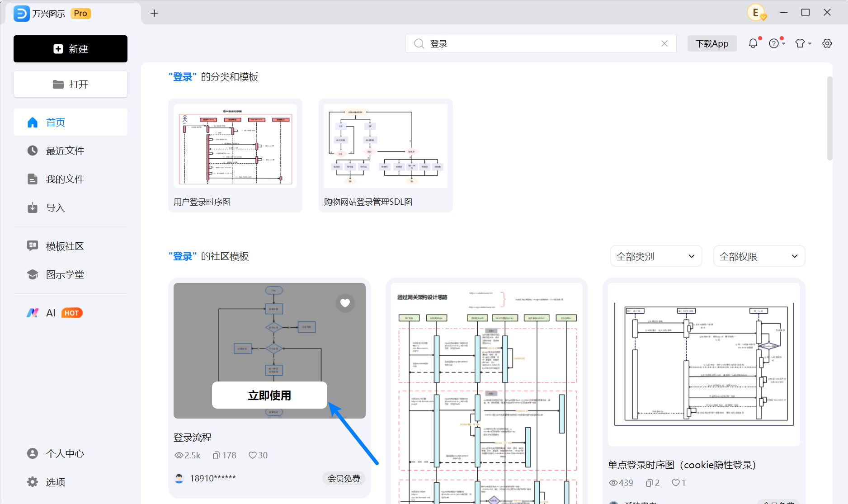Open 模板社区 in sidebar
The height and width of the screenshot is (504, 848).
[71, 246]
